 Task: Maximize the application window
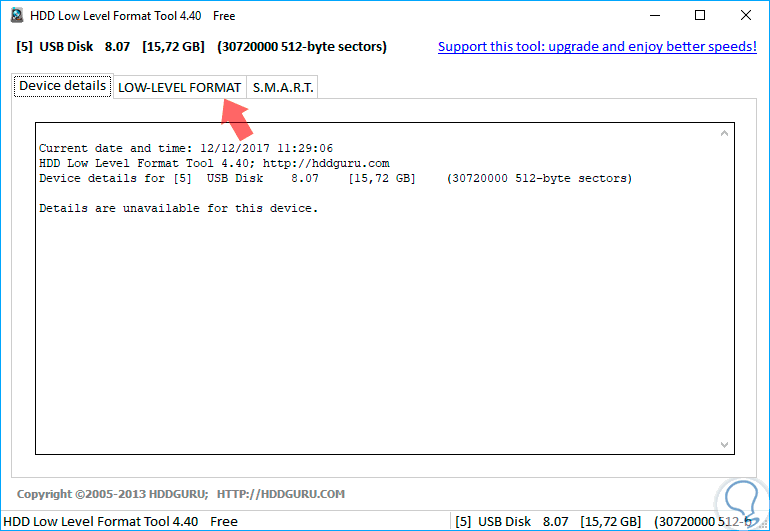coord(700,15)
